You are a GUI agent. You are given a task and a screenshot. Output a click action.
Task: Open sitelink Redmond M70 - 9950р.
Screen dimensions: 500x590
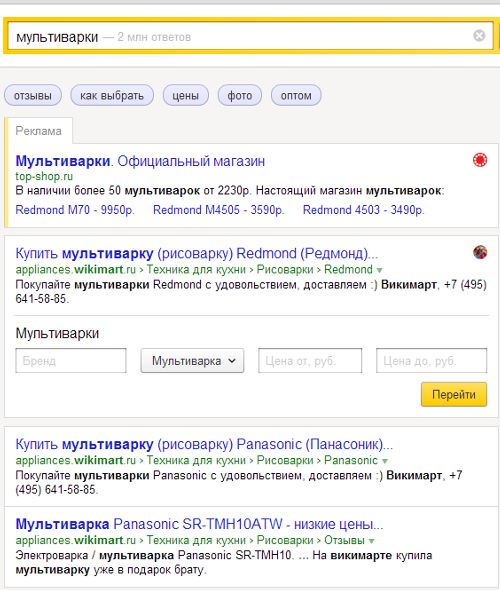click(x=75, y=210)
